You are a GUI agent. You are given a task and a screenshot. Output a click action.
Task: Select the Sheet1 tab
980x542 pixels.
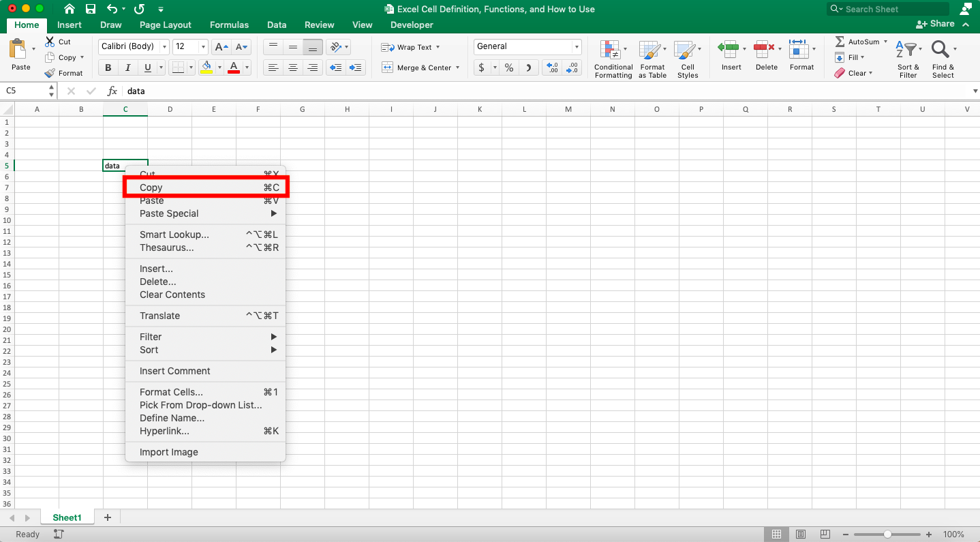67,517
